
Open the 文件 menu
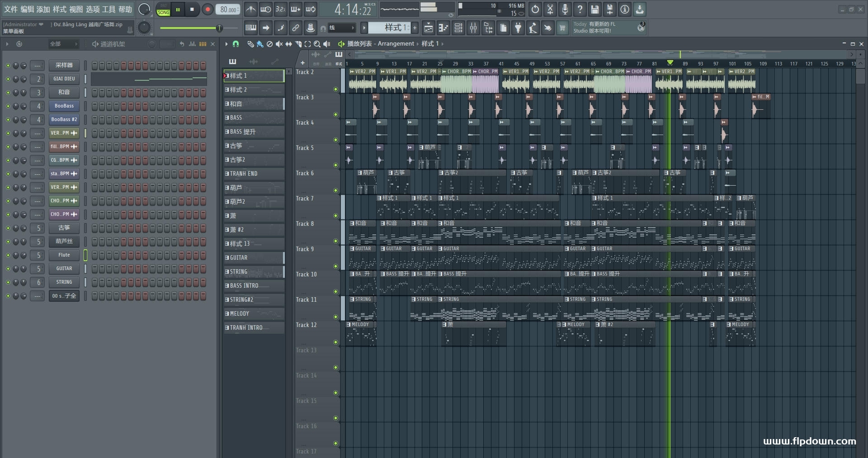click(x=11, y=9)
